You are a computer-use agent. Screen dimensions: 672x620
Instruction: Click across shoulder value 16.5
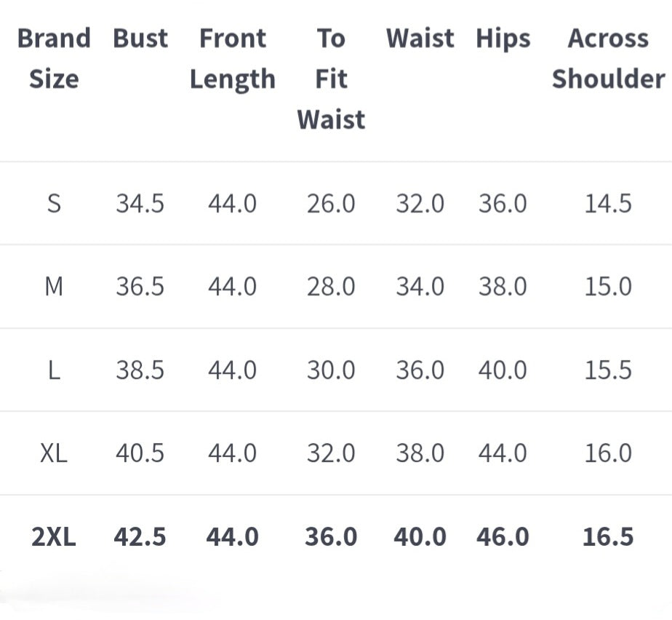pos(608,537)
